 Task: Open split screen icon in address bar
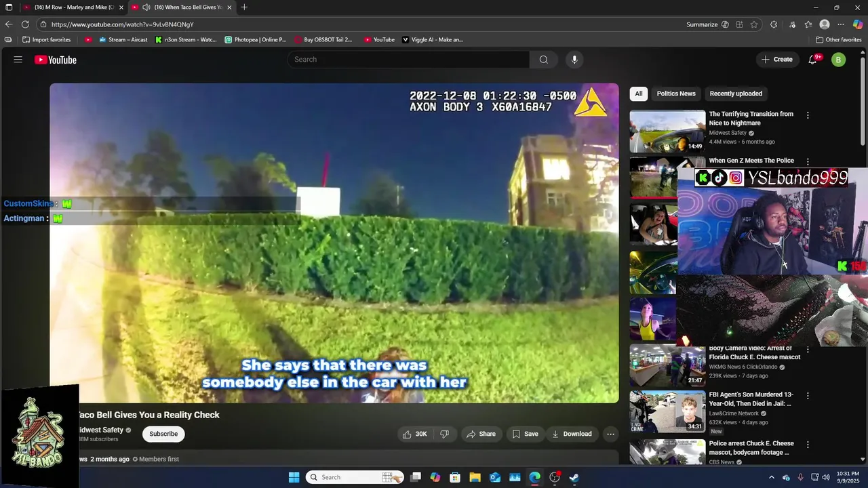tap(740, 24)
